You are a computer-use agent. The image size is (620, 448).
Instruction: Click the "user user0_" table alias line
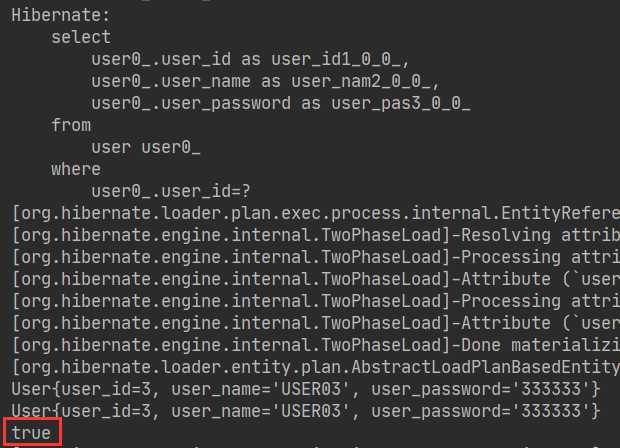tap(146, 147)
